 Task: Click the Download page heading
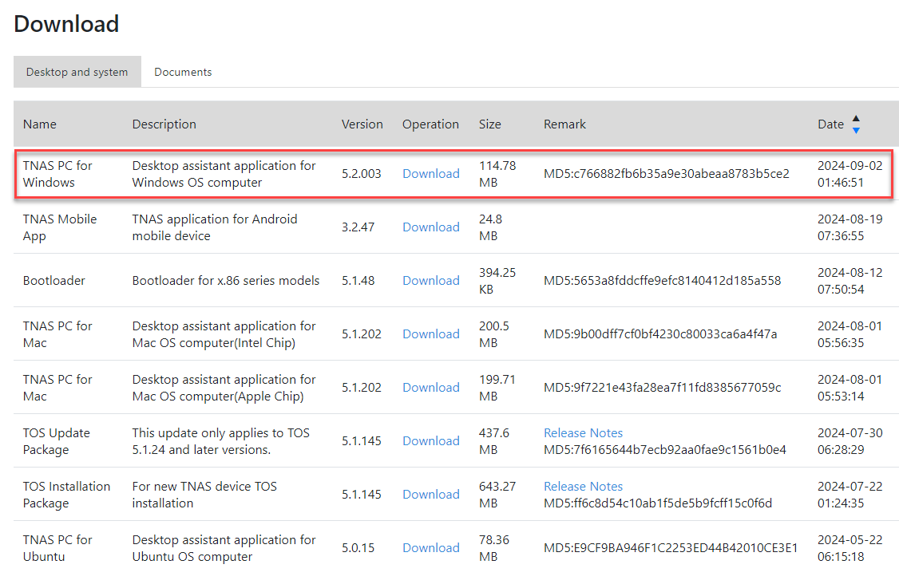tap(66, 24)
